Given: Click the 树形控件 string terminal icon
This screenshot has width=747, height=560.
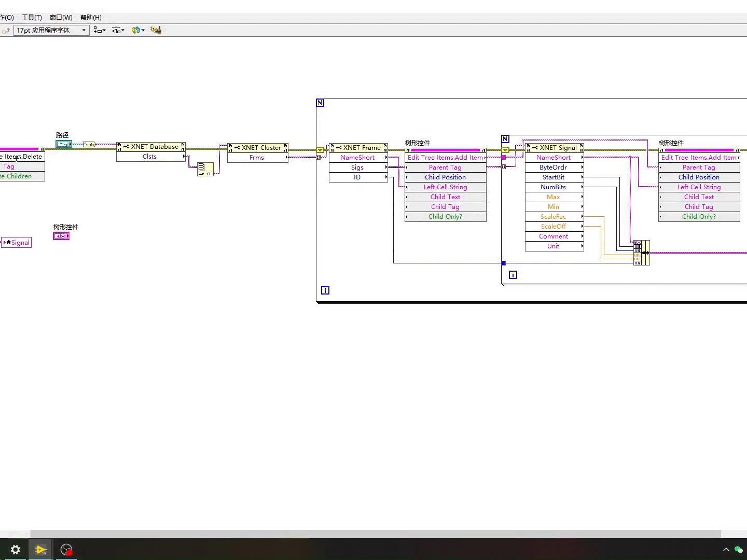Looking at the screenshot, I should point(61,236).
